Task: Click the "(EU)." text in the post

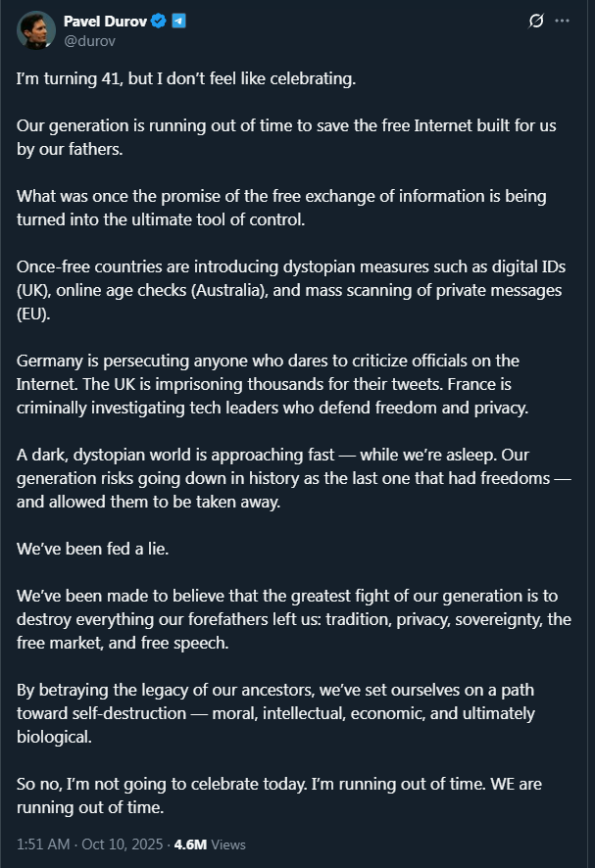Action: (36, 313)
